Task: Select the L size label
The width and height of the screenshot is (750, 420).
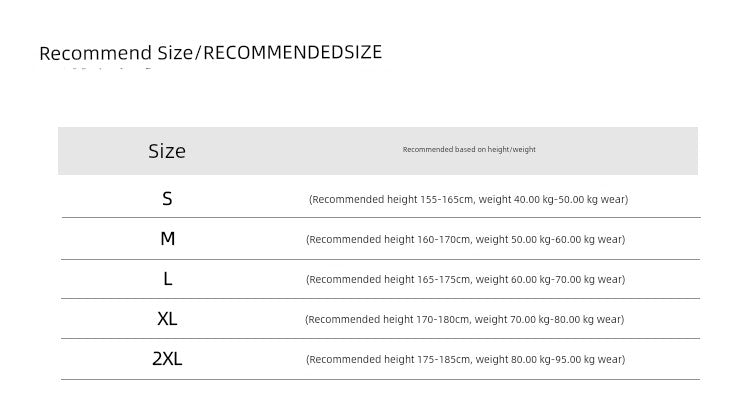Action: pyautogui.click(x=167, y=278)
